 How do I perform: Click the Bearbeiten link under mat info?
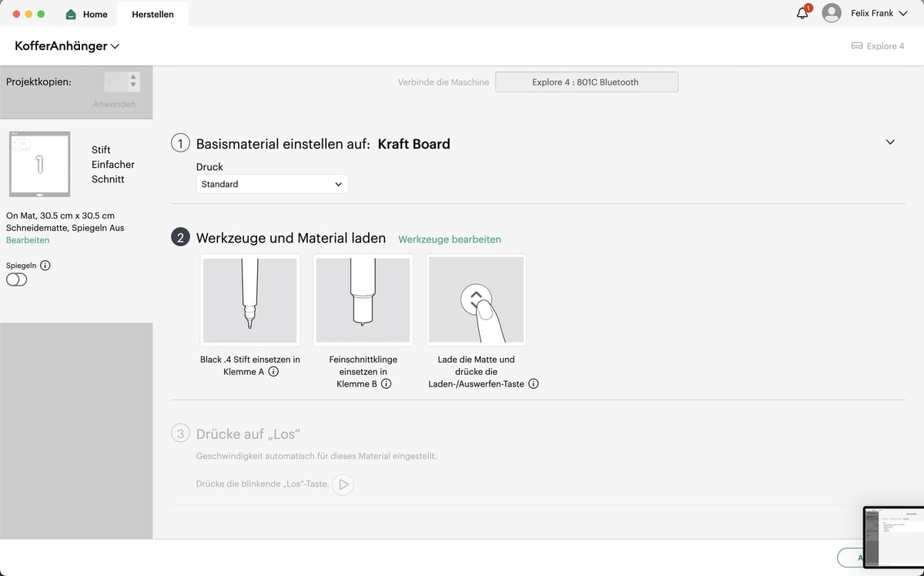point(28,240)
